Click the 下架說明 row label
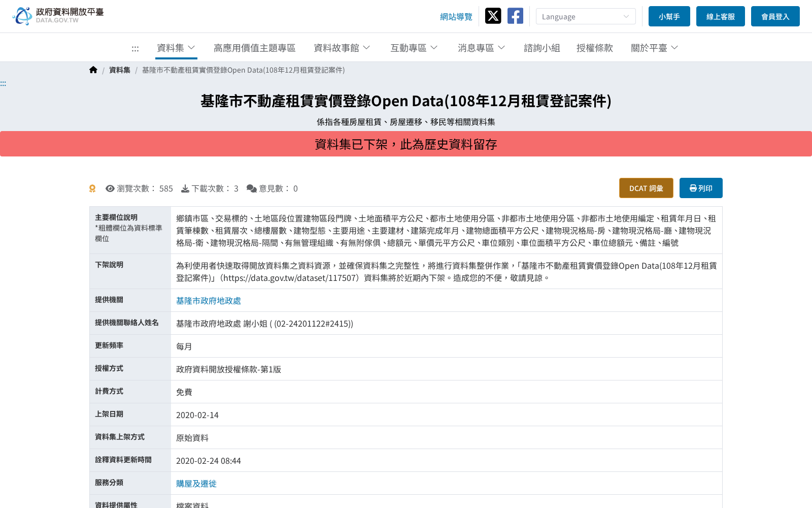 (109, 265)
